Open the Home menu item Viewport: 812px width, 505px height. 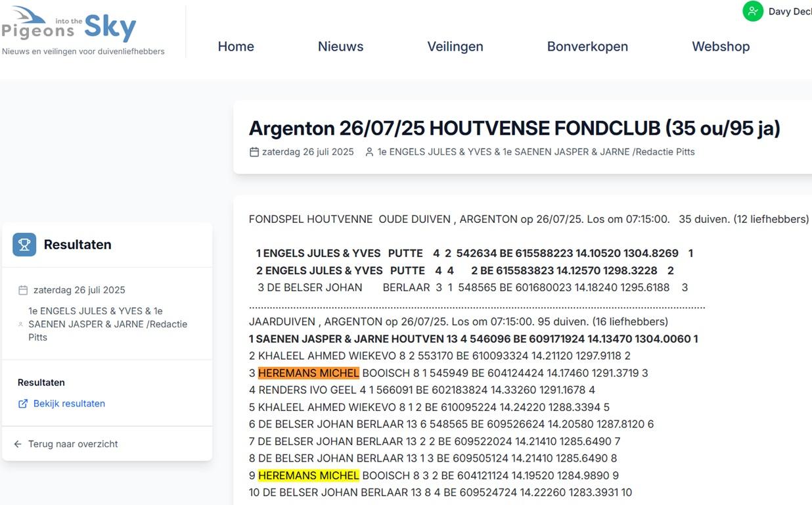(235, 46)
